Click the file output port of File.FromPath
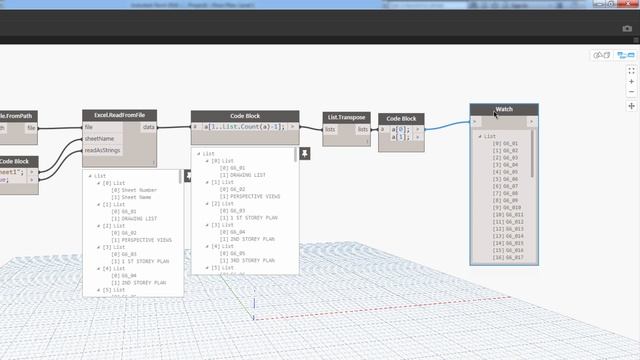The width and height of the screenshot is (640, 360). tap(31, 128)
